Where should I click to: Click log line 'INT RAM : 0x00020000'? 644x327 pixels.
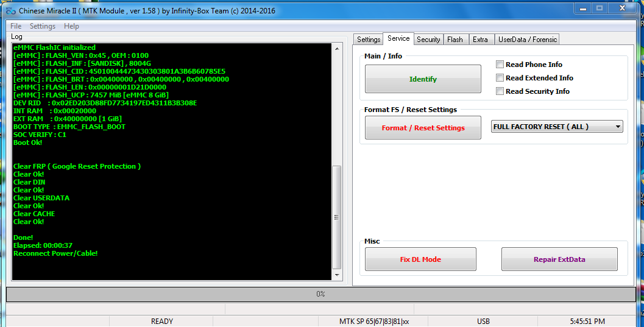tap(55, 111)
